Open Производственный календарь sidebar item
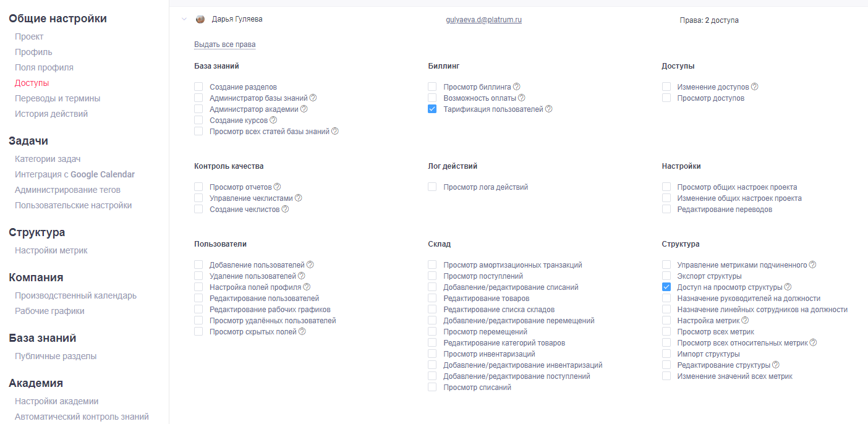Image resolution: width=868 pixels, height=424 pixels. (75, 295)
